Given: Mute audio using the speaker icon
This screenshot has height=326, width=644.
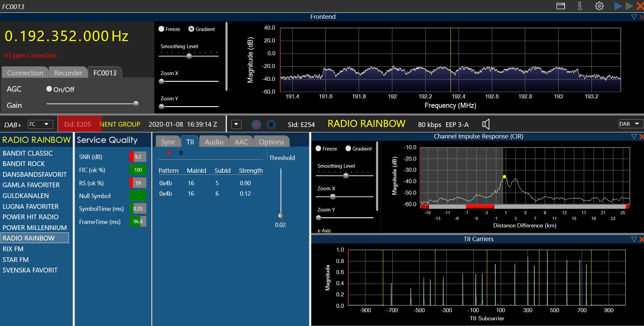Looking at the screenshot, I should [486, 124].
